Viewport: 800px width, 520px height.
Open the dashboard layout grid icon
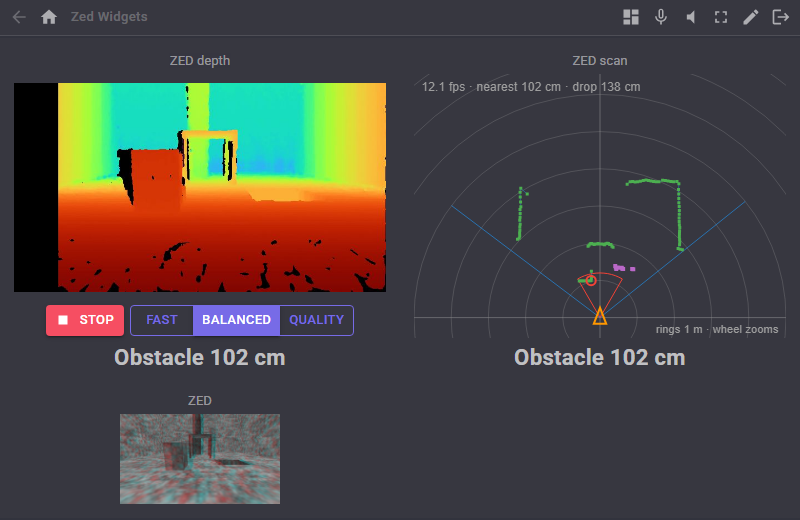[x=631, y=17]
